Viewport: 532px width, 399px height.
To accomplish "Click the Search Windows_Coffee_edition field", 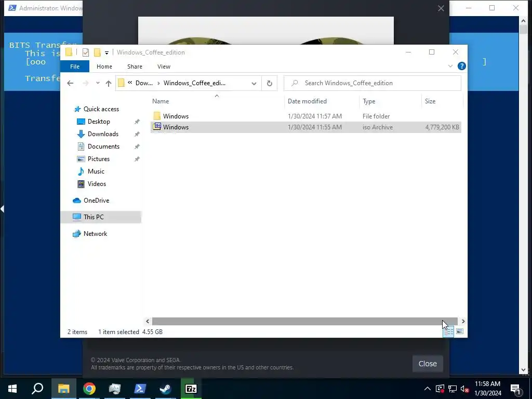I will coord(372,83).
